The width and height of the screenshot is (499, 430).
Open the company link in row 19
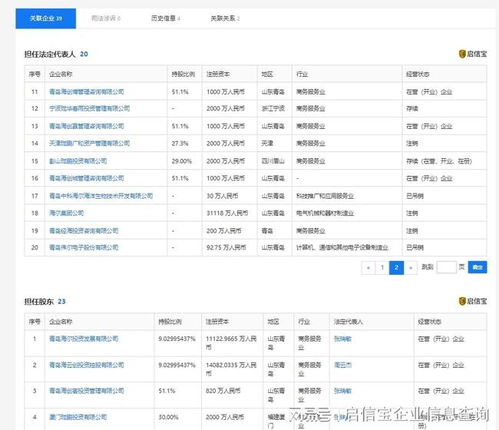coord(84,231)
